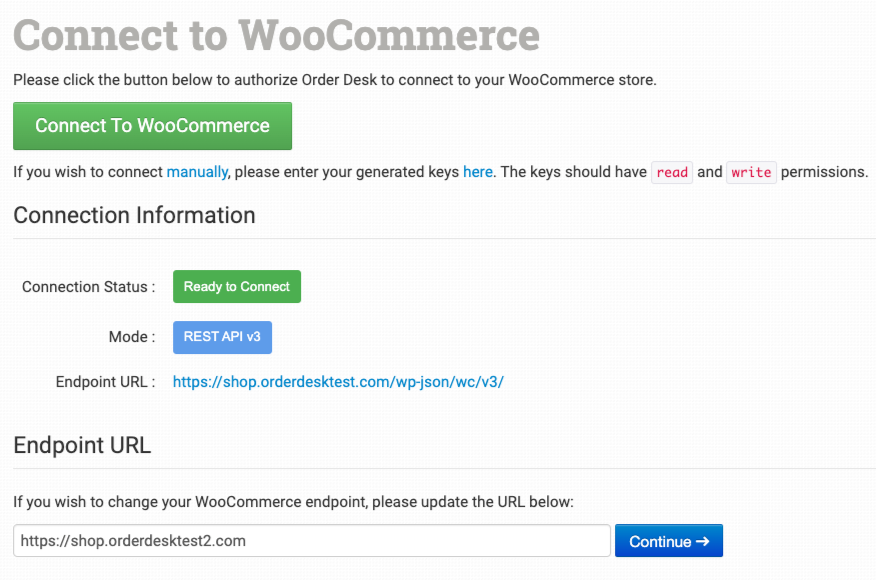The height and width of the screenshot is (580, 876).
Task: Click the red 'read' permission tag
Action: click(672, 172)
